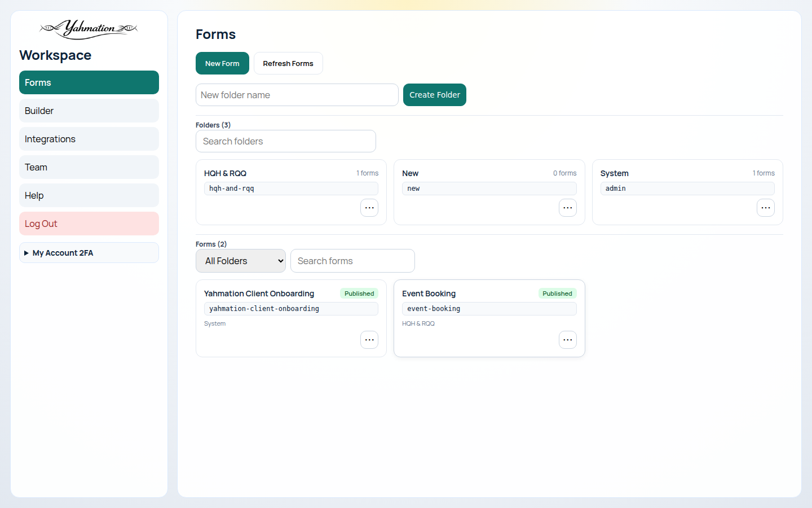Open the options menu on the System folder
Screen dimensions: 812x508
click(766, 208)
